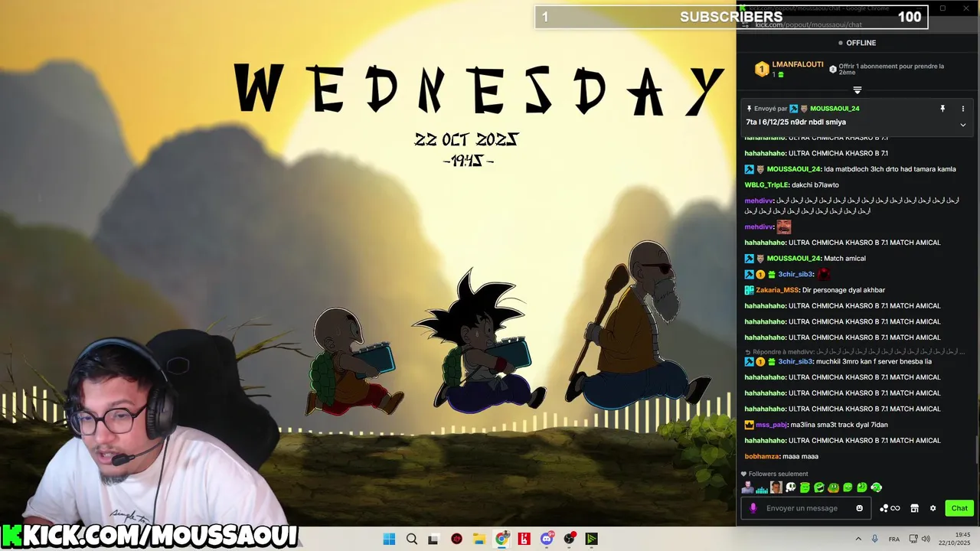
Task: Expand the pinned message with the chevron
Action: coord(963,125)
